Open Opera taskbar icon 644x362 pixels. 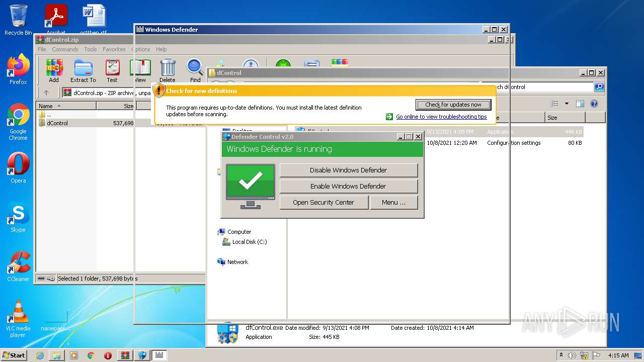(108, 355)
